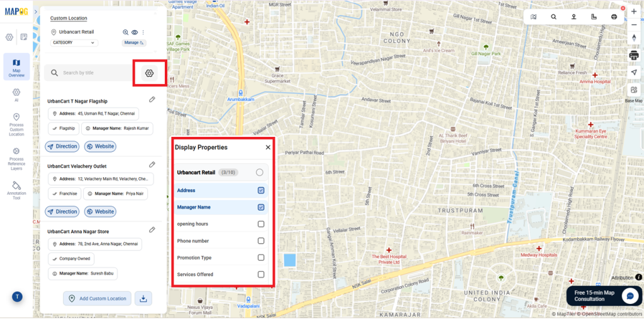Screen dimensions: 644x319
Task: Open the gear settings icon beside the search field
Action: 150,73
